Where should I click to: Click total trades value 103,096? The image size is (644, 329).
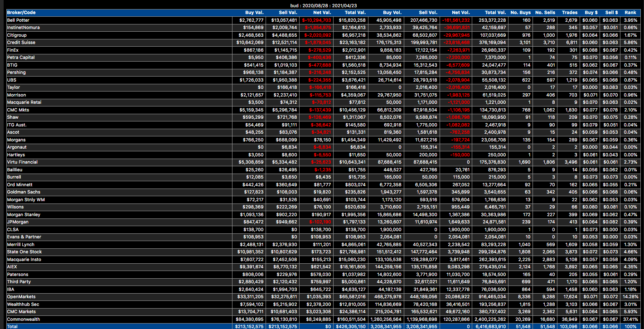point(569,326)
